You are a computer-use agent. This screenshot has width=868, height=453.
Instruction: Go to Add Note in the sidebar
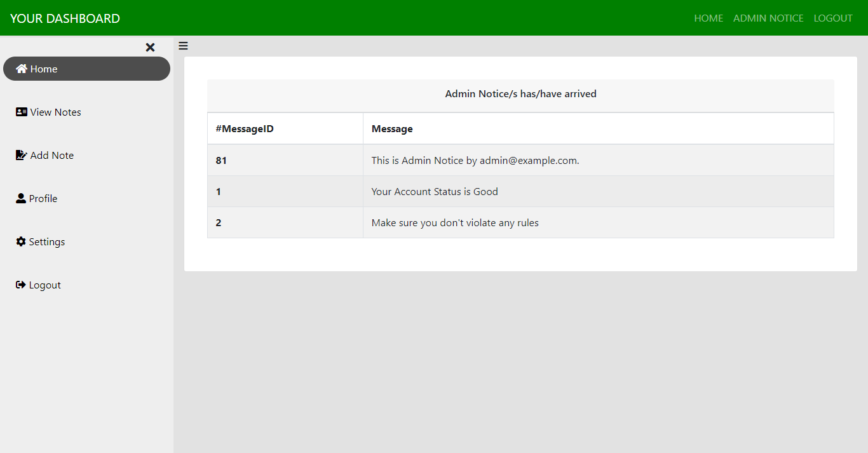[86, 155]
